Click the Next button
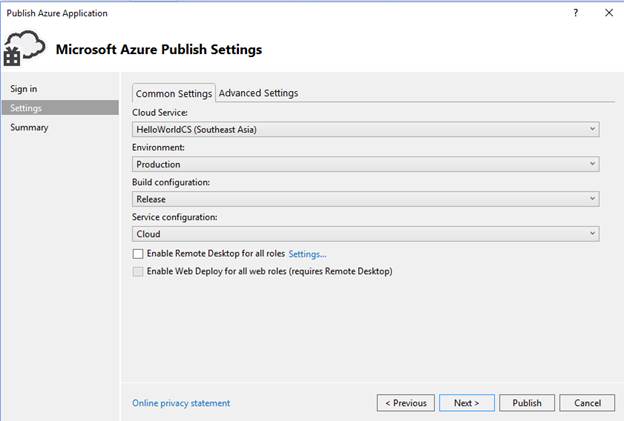 point(466,403)
